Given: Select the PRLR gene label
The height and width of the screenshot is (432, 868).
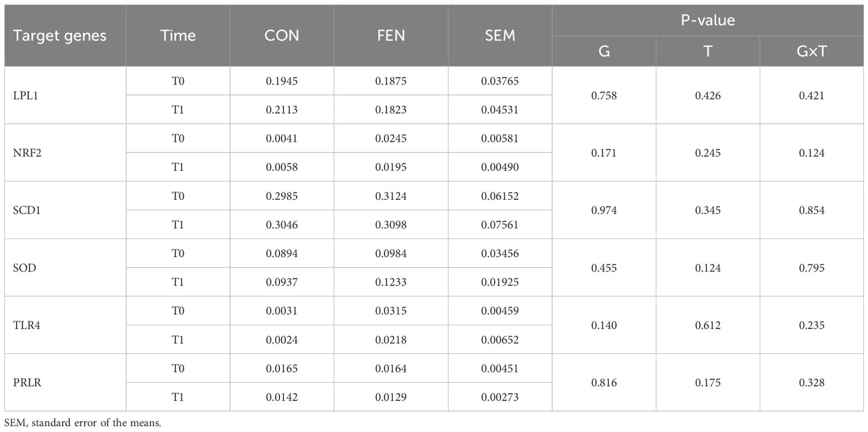Looking at the screenshot, I should (x=24, y=383).
